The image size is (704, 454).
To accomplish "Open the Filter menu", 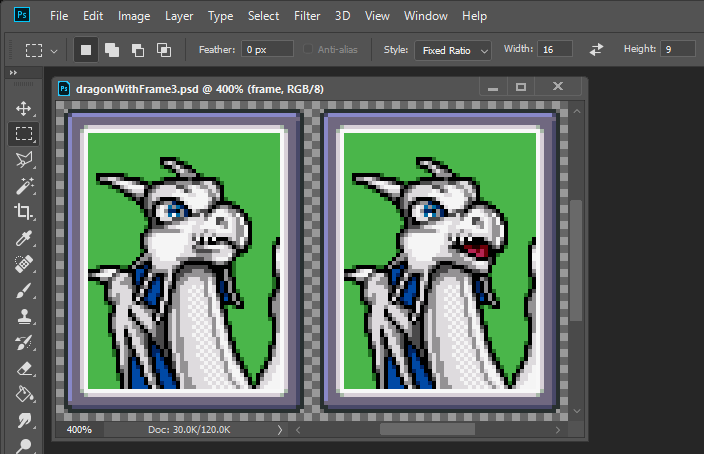I will 307,16.
